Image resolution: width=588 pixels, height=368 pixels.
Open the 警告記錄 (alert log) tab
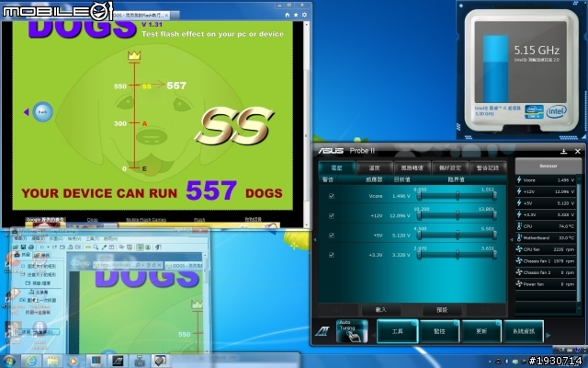[x=488, y=167]
